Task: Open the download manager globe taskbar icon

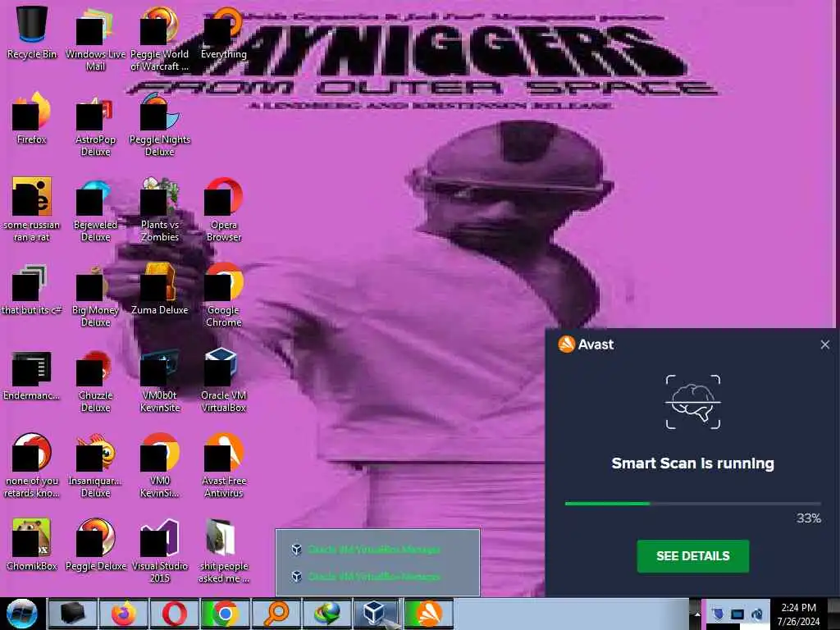Action: coord(326,614)
